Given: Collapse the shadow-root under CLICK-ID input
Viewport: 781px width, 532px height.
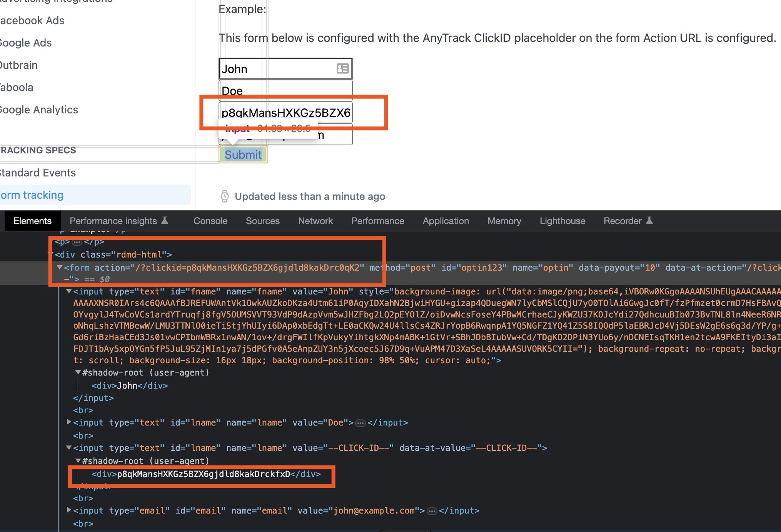Looking at the screenshot, I should click(78, 461).
